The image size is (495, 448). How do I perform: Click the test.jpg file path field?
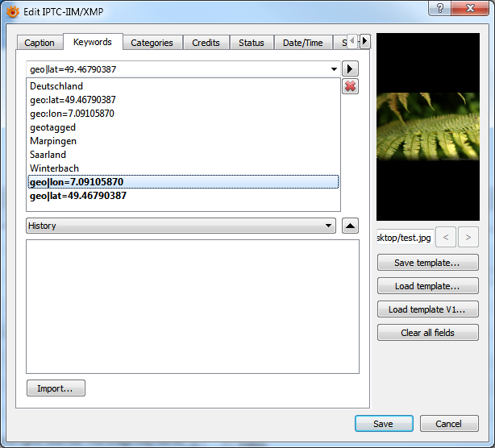tap(405, 237)
